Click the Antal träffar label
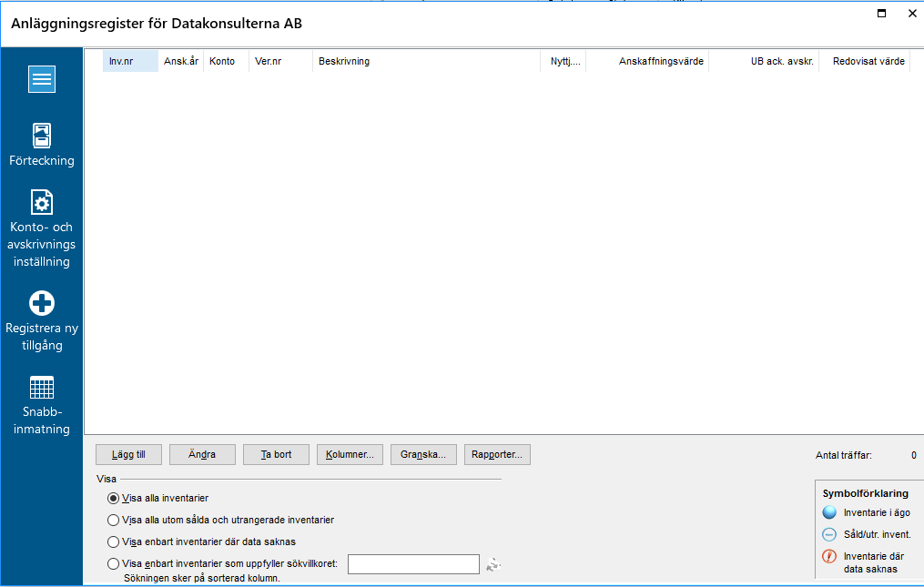Viewport: 924px width, 587px height. (843, 455)
